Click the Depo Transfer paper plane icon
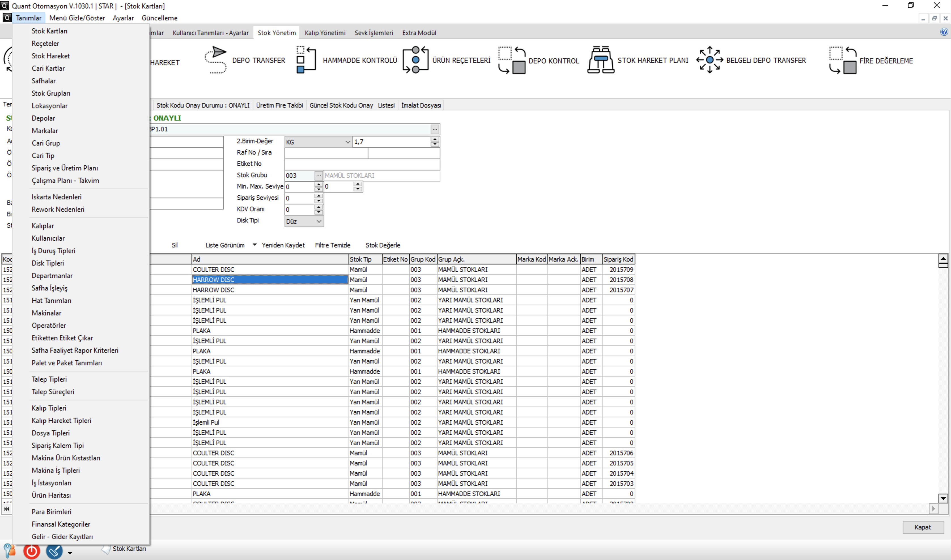951x560 pixels. click(215, 60)
